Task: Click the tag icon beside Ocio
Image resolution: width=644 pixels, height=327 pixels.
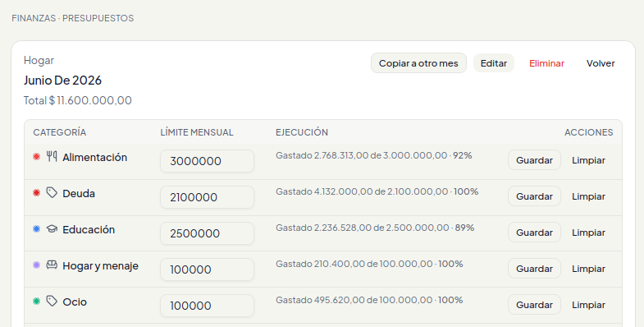Action: click(x=52, y=301)
